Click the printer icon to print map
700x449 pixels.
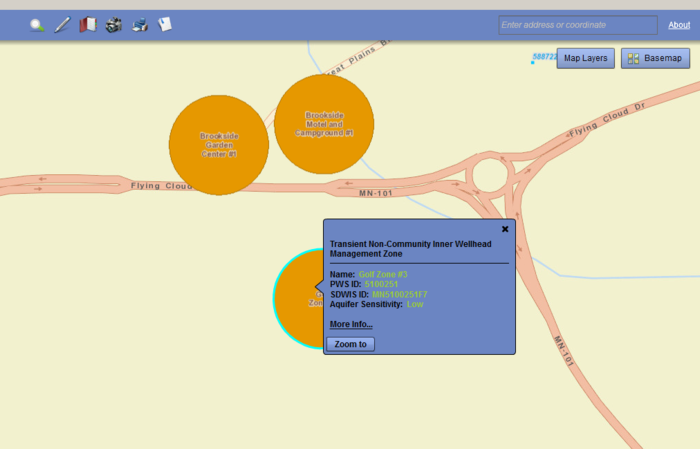140,25
